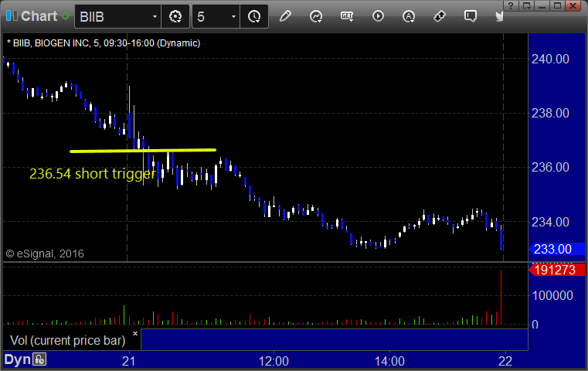Select the pencil drawing tools icon
The height and width of the screenshot is (371, 588).
(x=285, y=16)
